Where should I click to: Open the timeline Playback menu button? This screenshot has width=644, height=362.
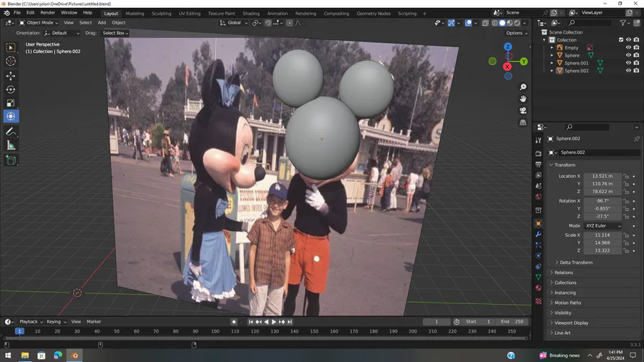pyautogui.click(x=31, y=322)
